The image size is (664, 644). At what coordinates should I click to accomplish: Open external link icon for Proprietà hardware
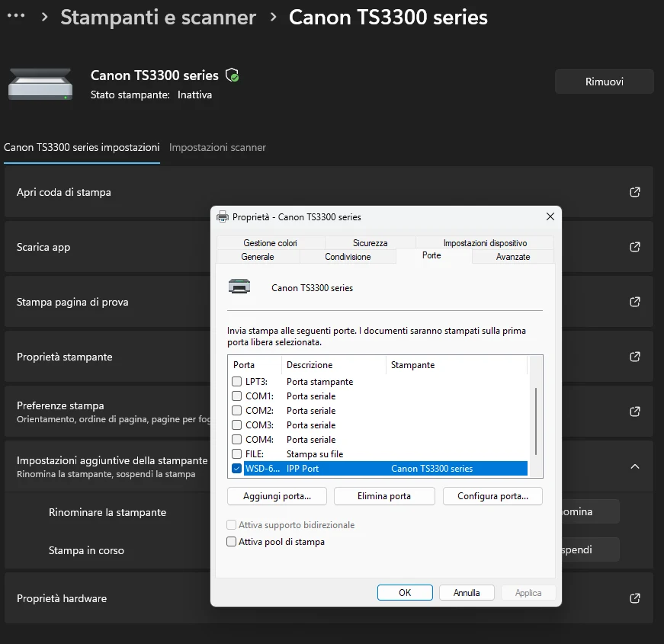[635, 598]
